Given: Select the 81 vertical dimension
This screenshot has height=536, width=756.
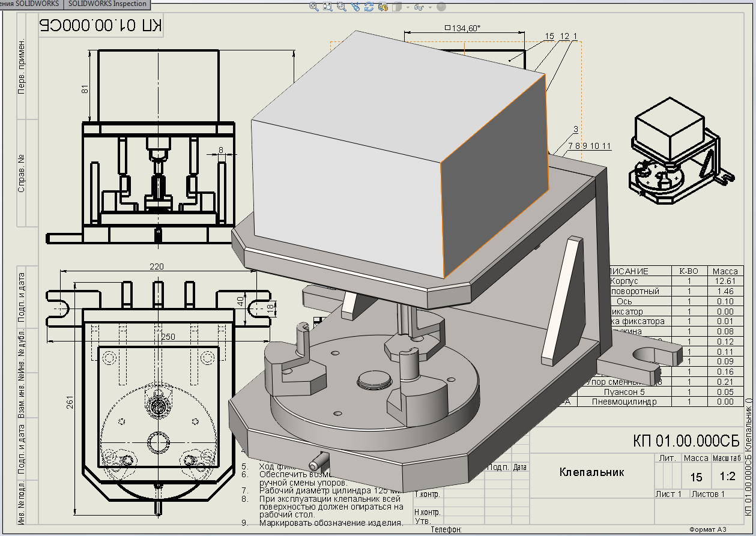Looking at the screenshot, I should click(x=85, y=88).
